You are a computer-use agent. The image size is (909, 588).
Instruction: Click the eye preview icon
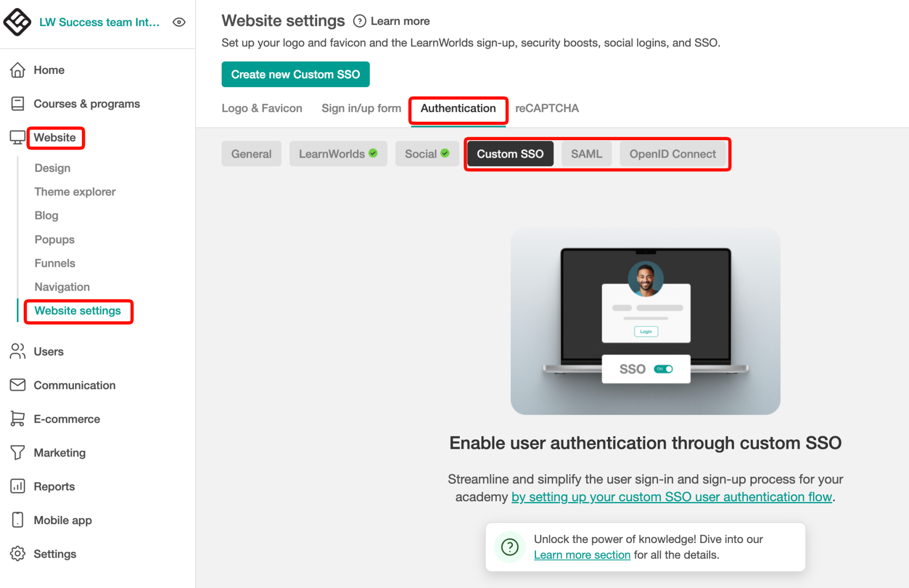(179, 22)
